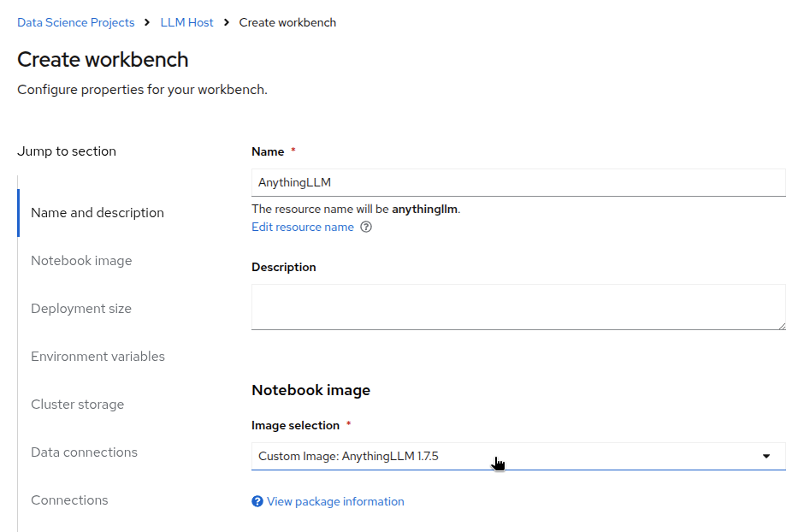804x532 pixels.
Task: Jump to Name and description section
Action: click(x=98, y=213)
